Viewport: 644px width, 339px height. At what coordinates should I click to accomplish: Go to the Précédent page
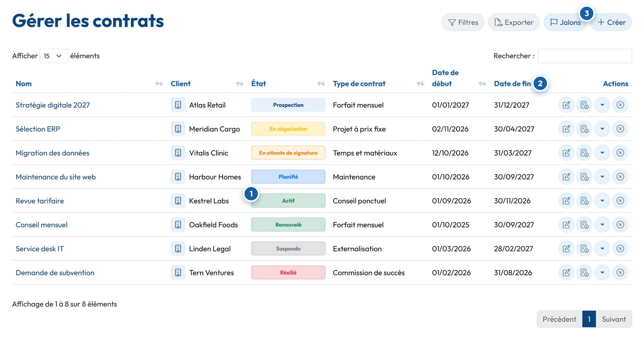[559, 319]
